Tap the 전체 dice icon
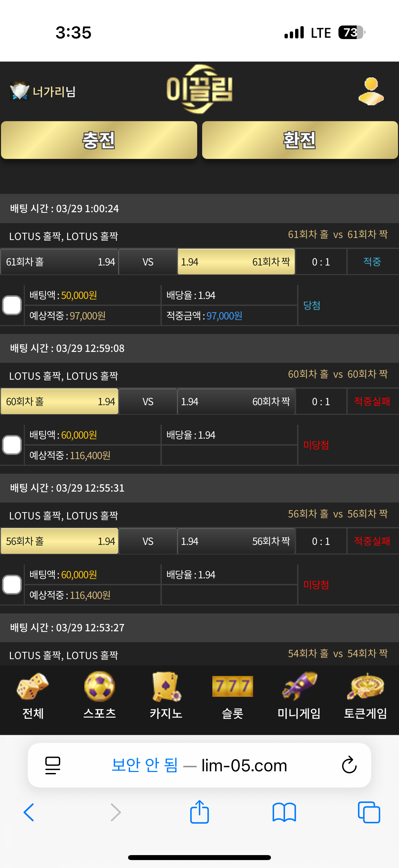Image resolution: width=399 pixels, height=868 pixels. pyautogui.click(x=33, y=686)
